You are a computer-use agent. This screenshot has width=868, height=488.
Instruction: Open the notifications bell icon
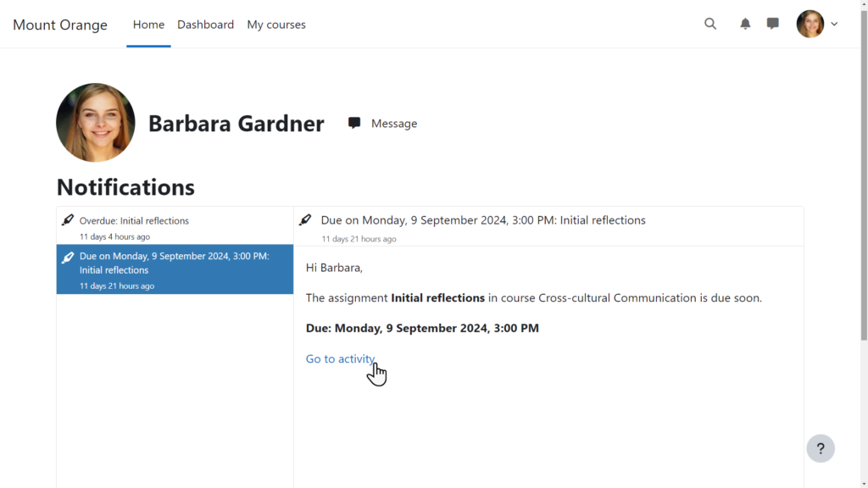click(745, 24)
